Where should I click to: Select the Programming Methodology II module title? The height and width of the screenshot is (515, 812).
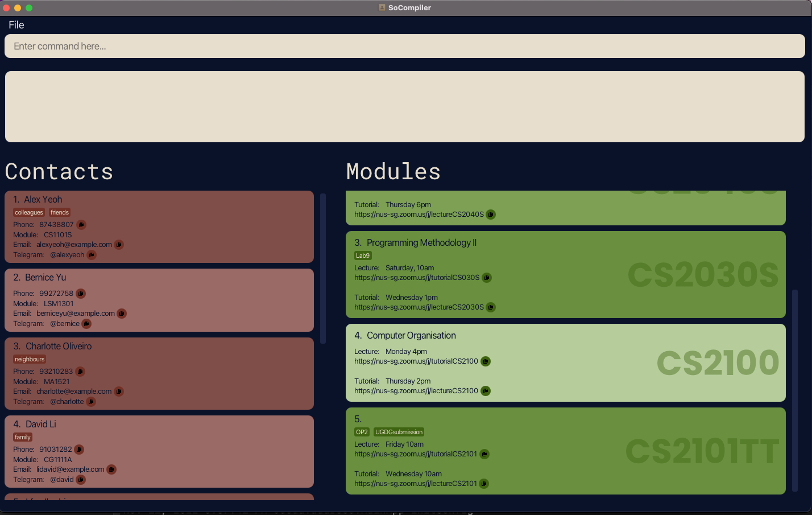click(422, 242)
